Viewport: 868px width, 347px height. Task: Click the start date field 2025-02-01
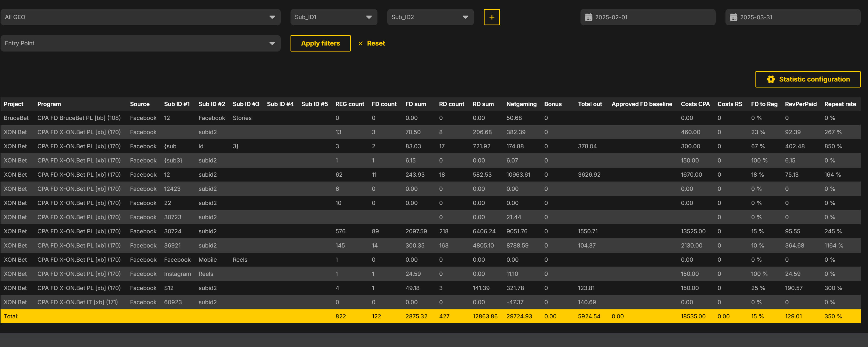(648, 17)
